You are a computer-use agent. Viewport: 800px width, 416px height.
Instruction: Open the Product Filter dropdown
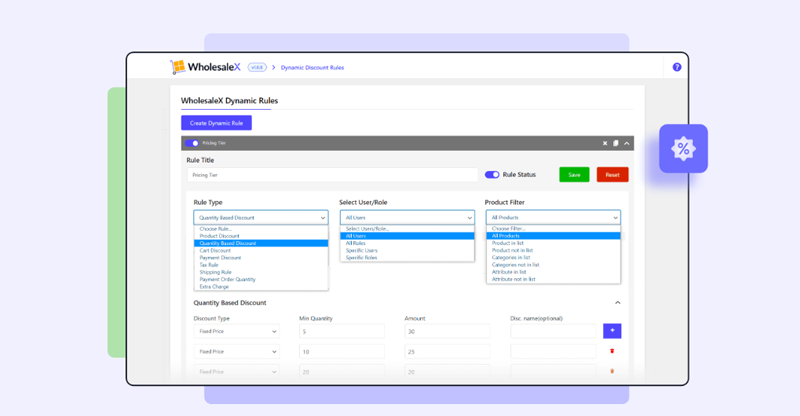553,217
